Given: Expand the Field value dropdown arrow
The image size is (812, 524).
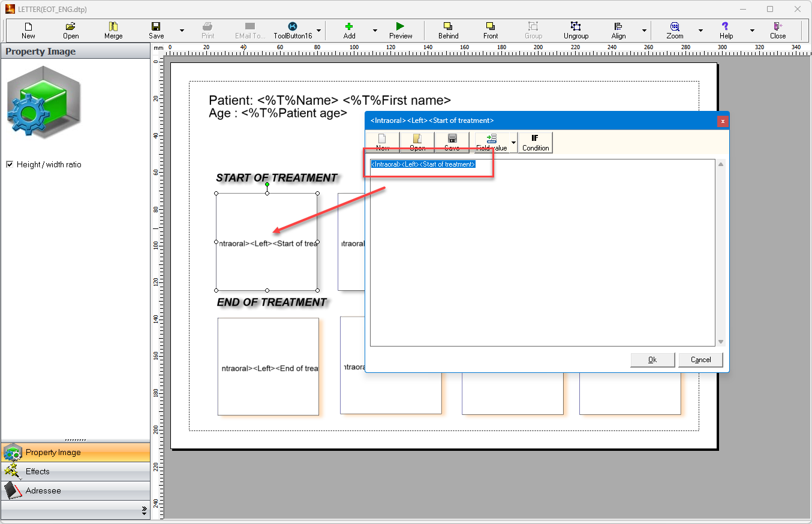Looking at the screenshot, I should (x=513, y=143).
